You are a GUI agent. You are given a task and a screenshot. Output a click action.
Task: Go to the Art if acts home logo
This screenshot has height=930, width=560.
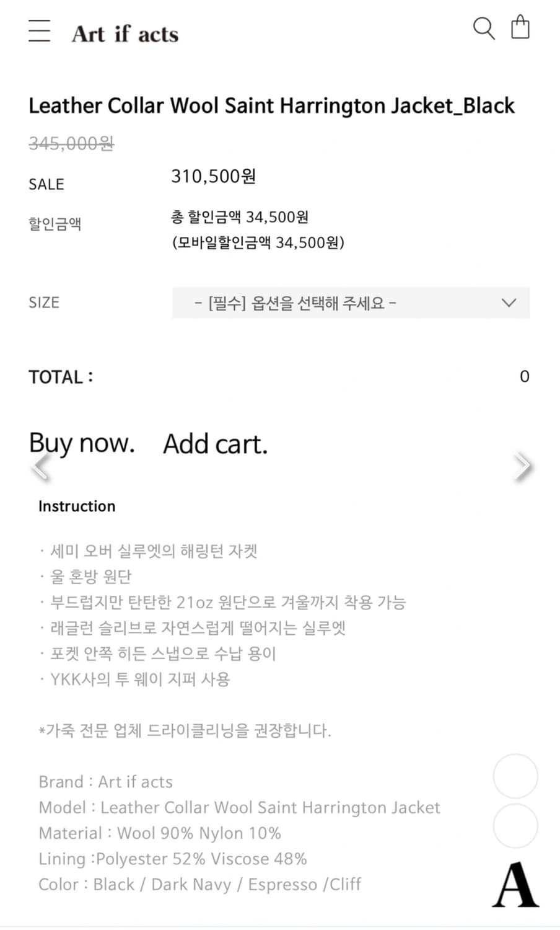tap(125, 33)
